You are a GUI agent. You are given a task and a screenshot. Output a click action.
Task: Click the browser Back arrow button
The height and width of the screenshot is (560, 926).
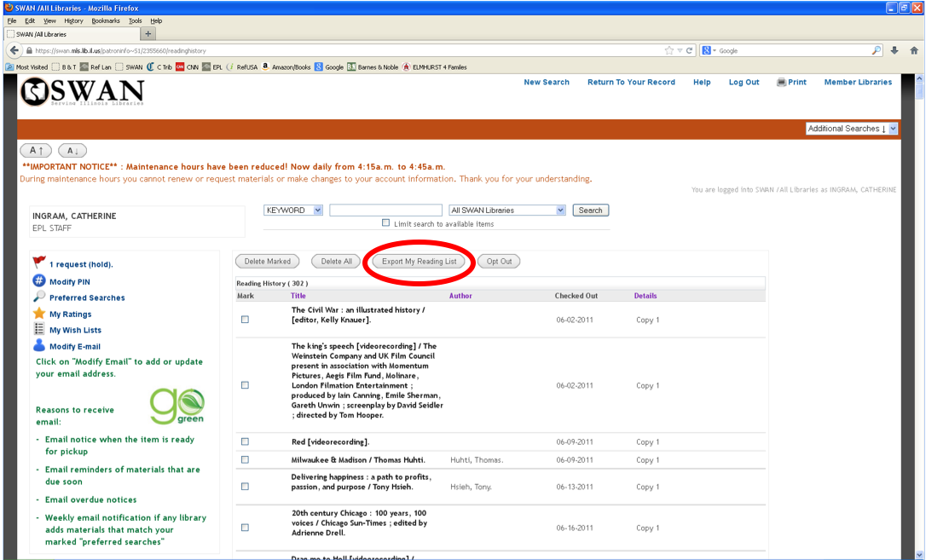[x=14, y=51]
